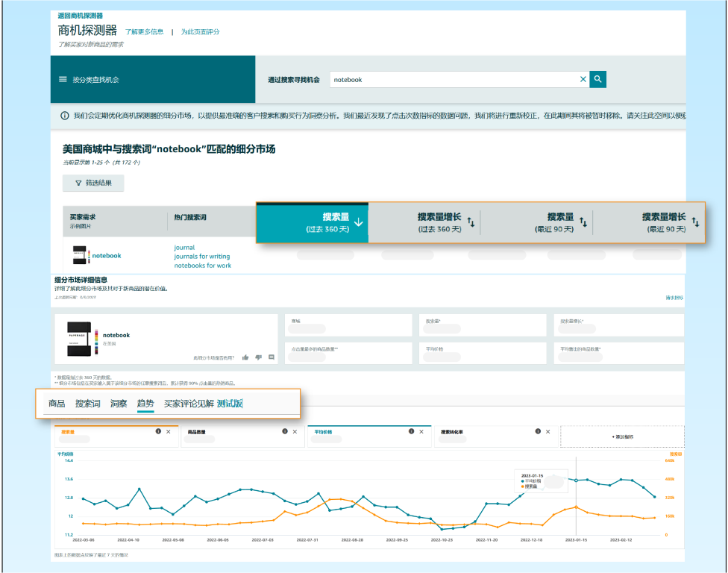Click the thumbs-down feedback icon

pyautogui.click(x=259, y=357)
